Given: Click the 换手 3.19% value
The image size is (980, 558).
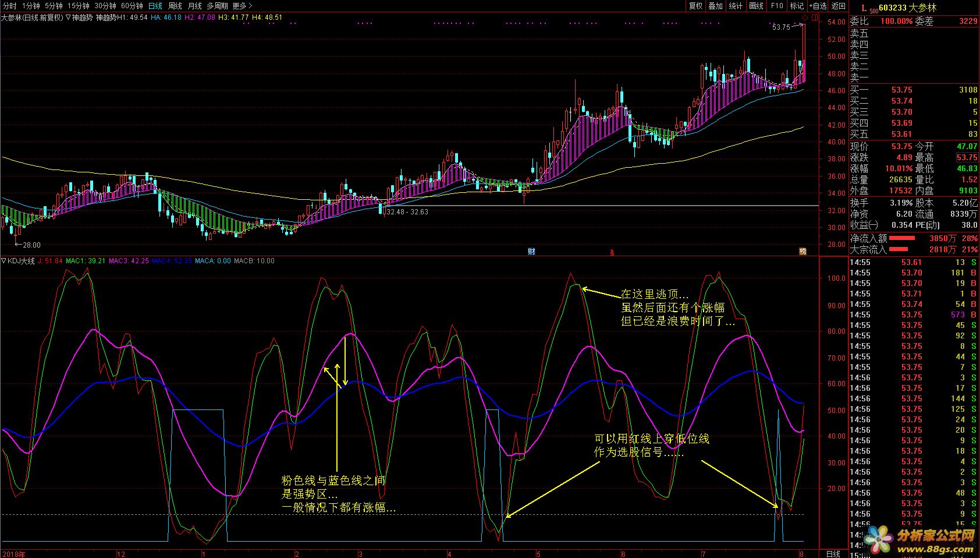Looking at the screenshot, I should coord(901,203).
